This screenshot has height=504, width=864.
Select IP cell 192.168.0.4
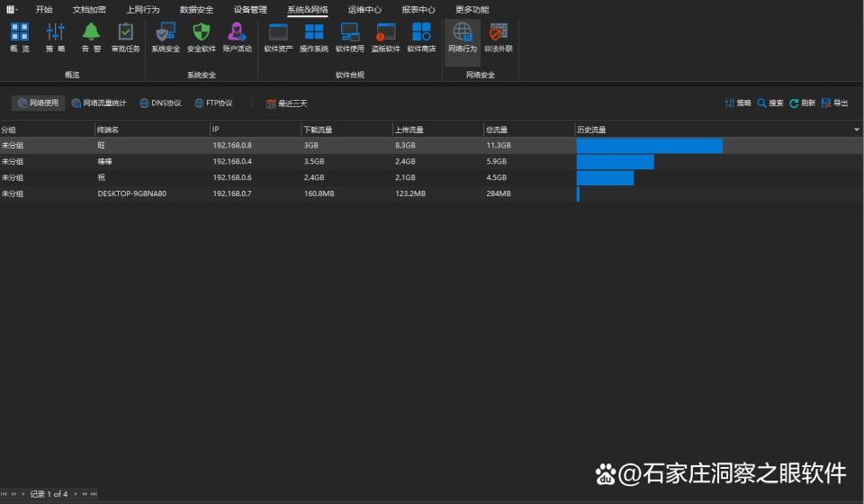click(x=232, y=161)
